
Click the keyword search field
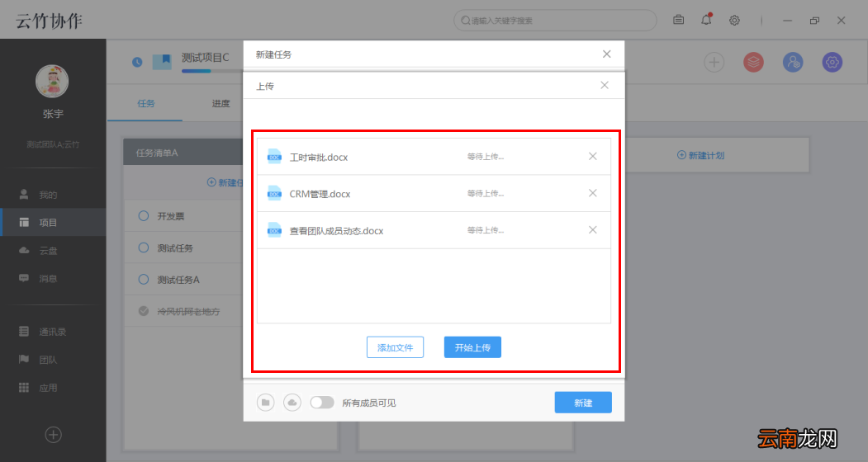click(555, 21)
